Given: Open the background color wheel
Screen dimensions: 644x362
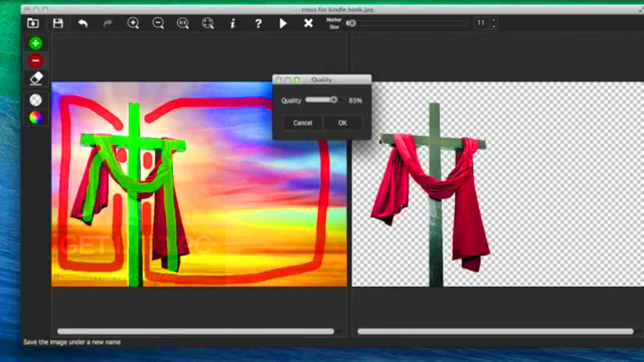Looking at the screenshot, I should pyautogui.click(x=35, y=118).
